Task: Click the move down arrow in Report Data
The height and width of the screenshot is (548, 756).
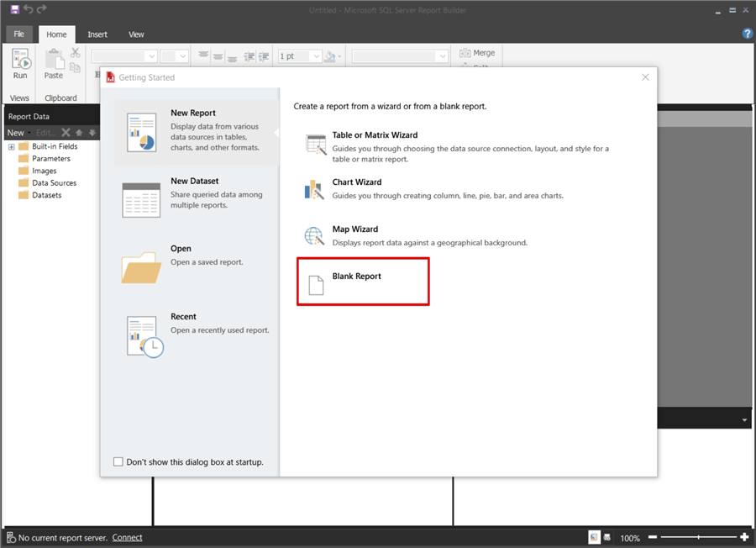Action: pyautogui.click(x=92, y=133)
